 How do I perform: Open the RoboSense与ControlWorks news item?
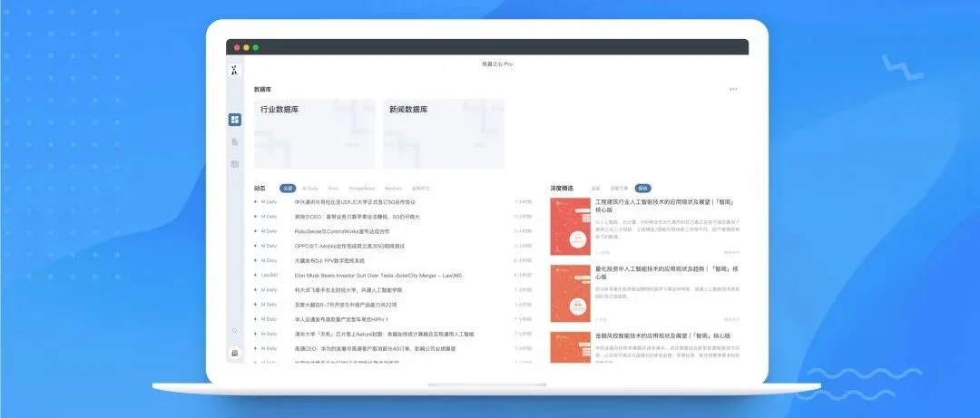pos(342,231)
